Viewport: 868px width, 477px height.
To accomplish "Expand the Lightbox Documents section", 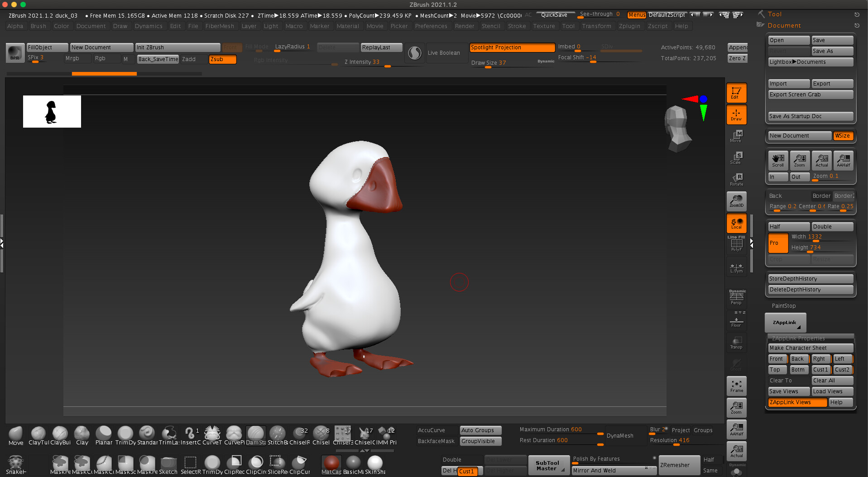I will coord(810,62).
